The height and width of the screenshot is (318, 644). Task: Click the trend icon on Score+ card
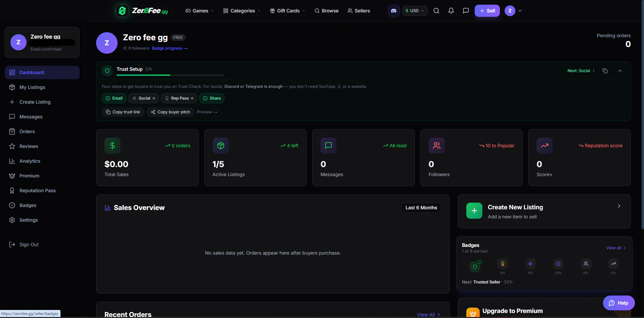pos(545,146)
